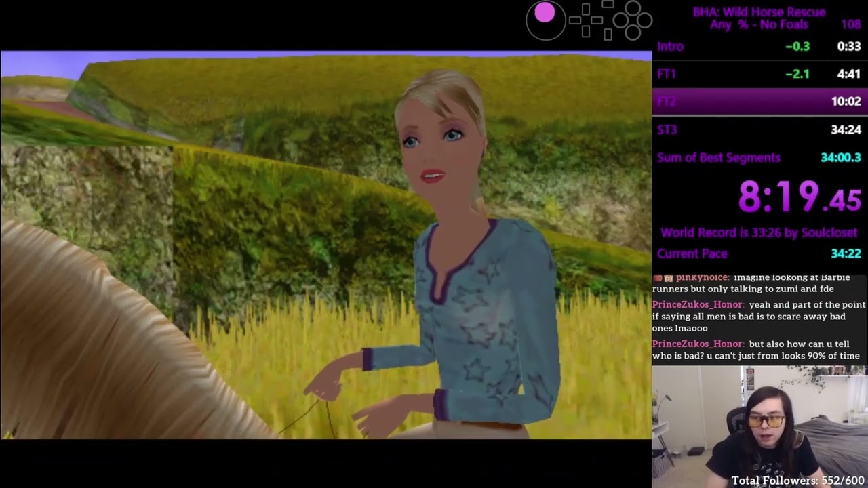Viewport: 868px width, 488px height.
Task: Click the current pace value '34:22'
Action: pos(846,253)
